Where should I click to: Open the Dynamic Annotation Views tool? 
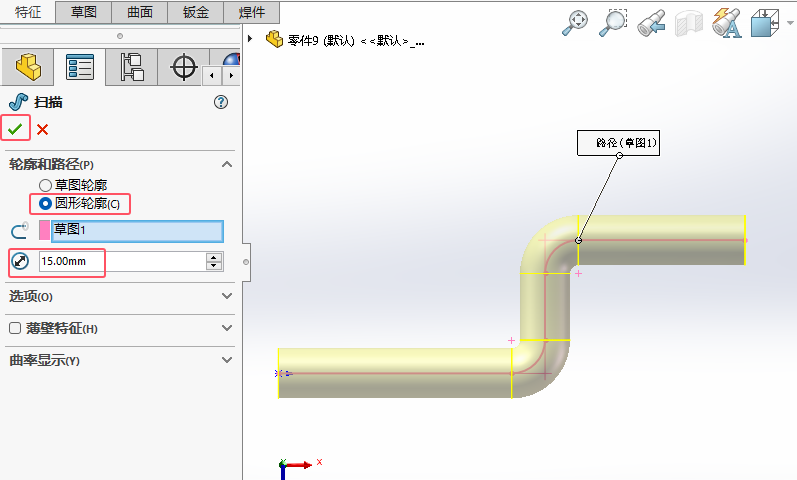click(x=726, y=23)
